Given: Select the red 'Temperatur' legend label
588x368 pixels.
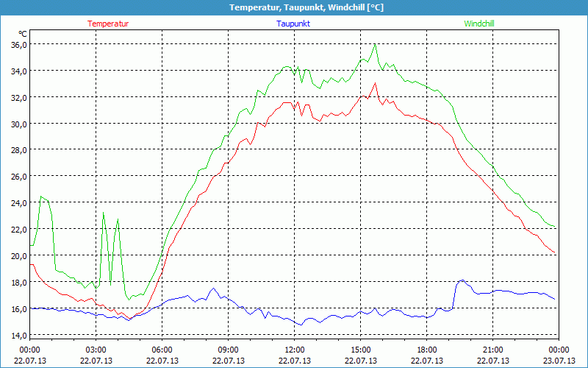Looking at the screenshot, I should 108,24.
